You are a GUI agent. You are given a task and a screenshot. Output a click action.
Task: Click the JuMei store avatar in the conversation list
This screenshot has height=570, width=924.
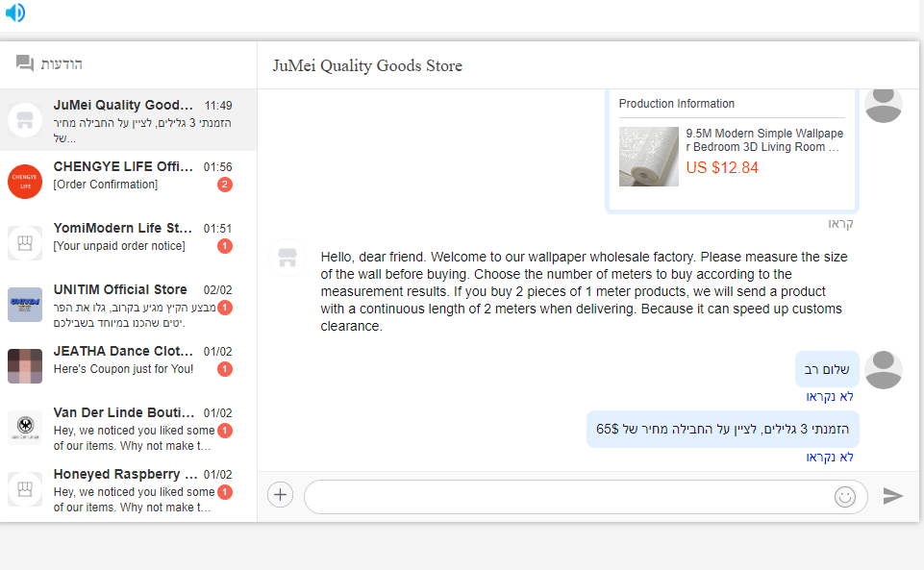(x=25, y=120)
